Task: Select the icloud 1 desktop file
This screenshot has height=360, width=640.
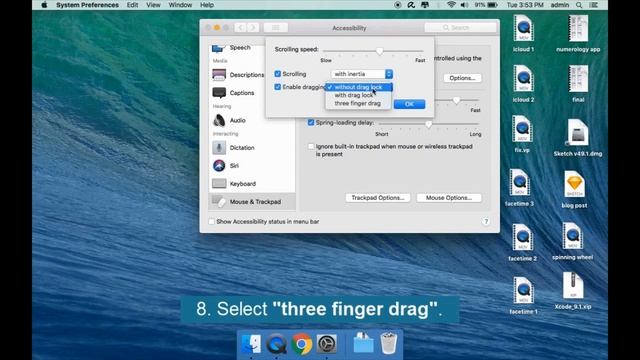Action: pos(524,33)
